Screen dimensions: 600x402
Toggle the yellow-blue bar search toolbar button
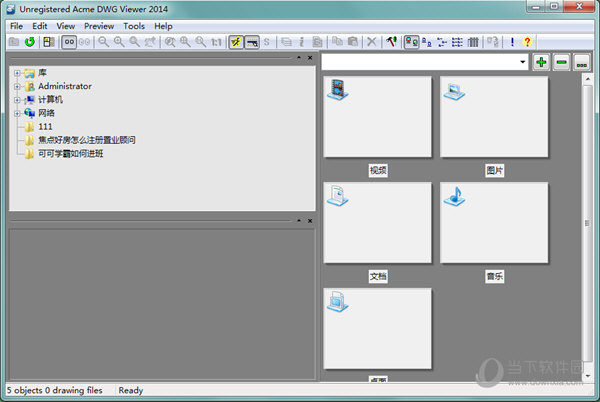point(252,42)
